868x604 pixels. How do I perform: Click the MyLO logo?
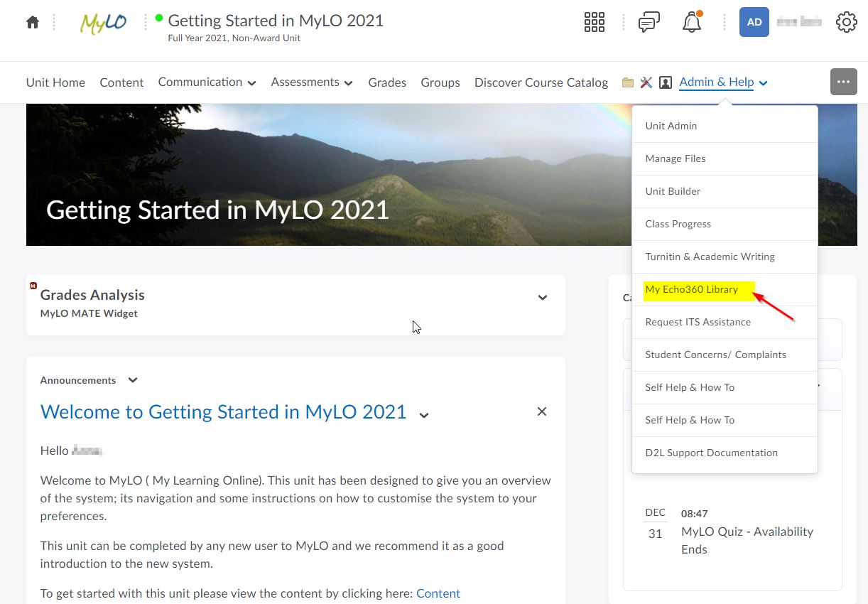point(104,23)
